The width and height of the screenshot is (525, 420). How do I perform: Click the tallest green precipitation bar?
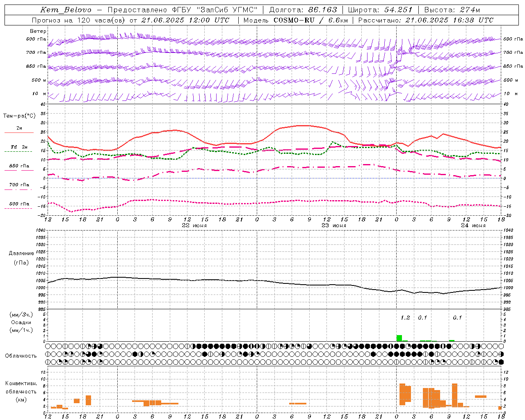coord(399,338)
